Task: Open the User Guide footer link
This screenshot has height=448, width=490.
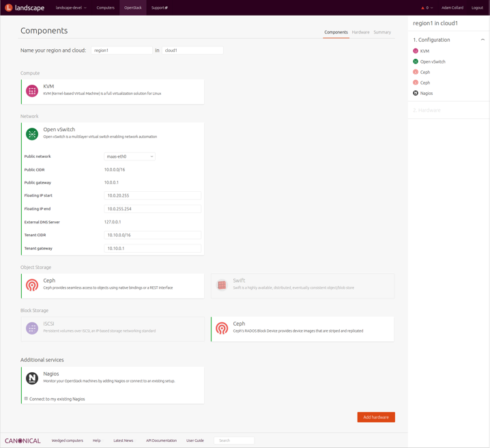Action: tap(195, 440)
